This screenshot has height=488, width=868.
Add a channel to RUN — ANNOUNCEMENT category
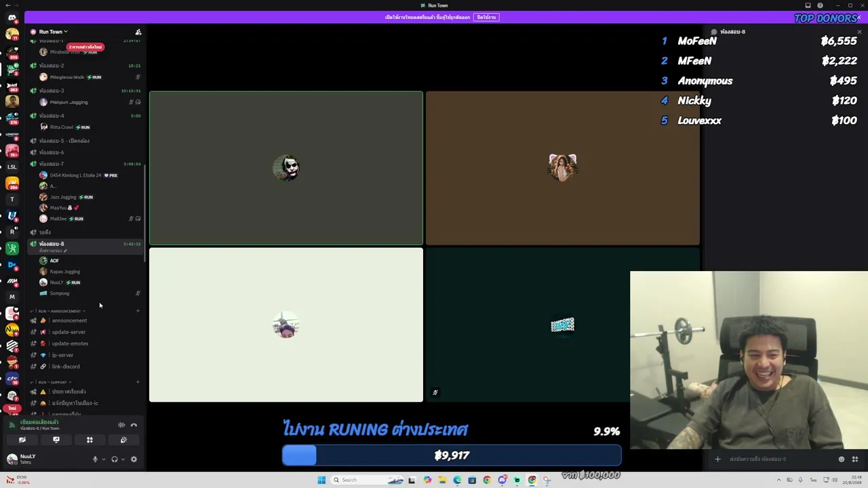click(x=138, y=311)
